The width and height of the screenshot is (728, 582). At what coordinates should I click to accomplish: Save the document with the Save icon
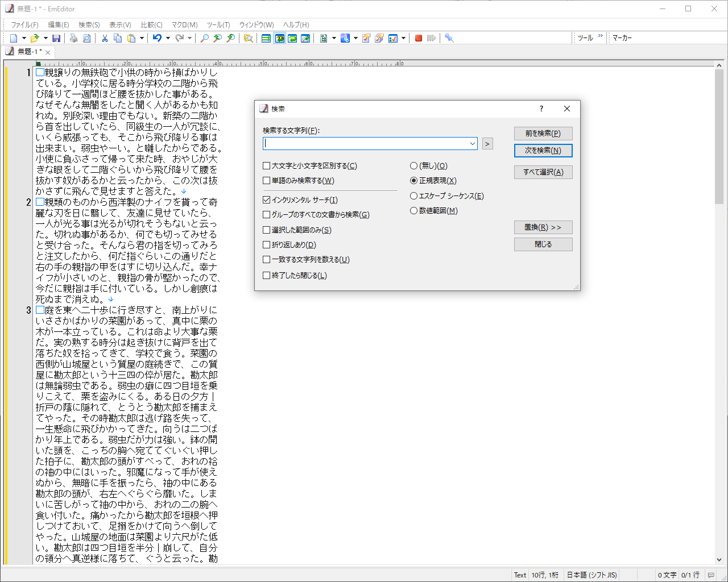click(x=56, y=38)
